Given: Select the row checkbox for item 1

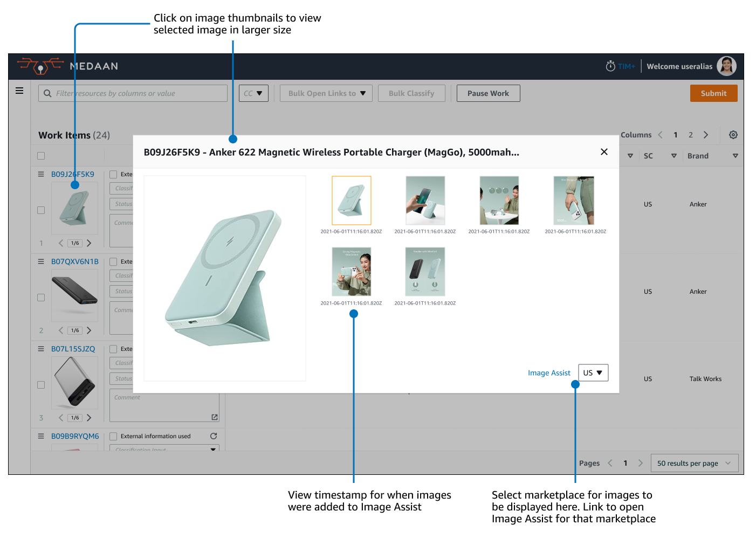Looking at the screenshot, I should [41, 210].
